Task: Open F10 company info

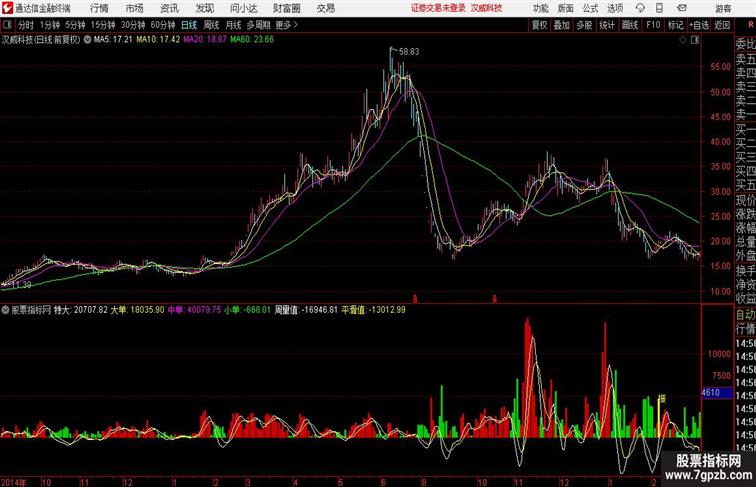Action: [x=653, y=25]
